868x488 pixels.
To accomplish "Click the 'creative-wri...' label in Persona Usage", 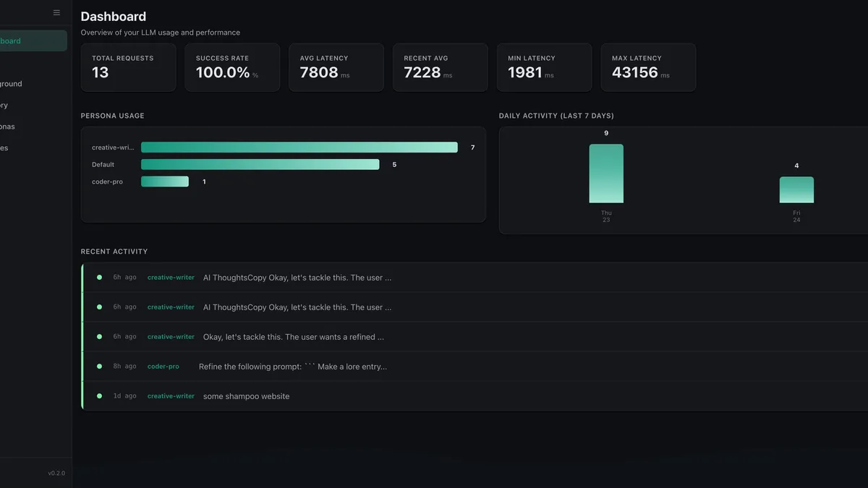I will coord(114,147).
